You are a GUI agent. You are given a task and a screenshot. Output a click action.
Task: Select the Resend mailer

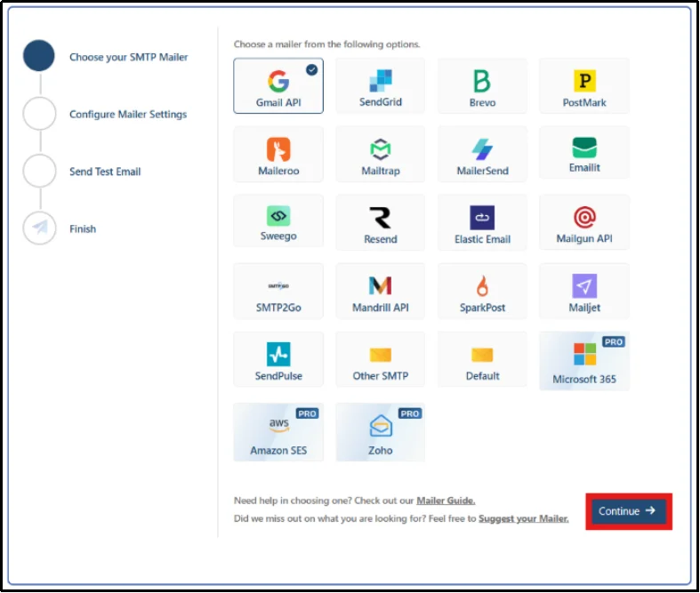pos(381,222)
